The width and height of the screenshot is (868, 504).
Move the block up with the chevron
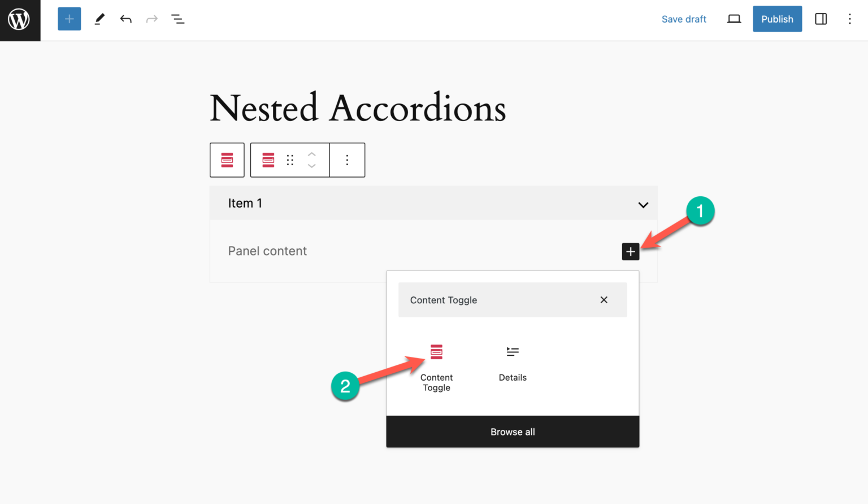311,154
